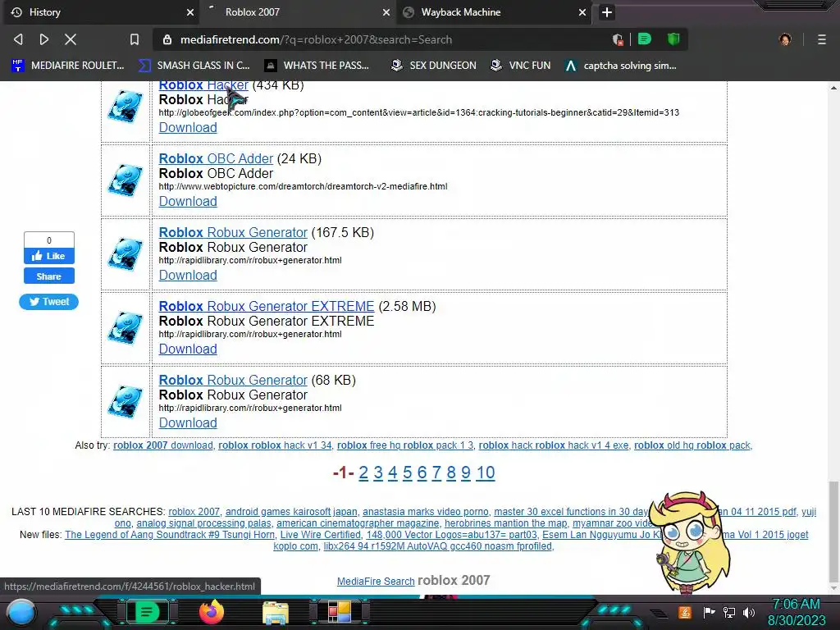840x630 pixels.
Task: Open the Roblox OBC Adder title link
Action: [216, 158]
